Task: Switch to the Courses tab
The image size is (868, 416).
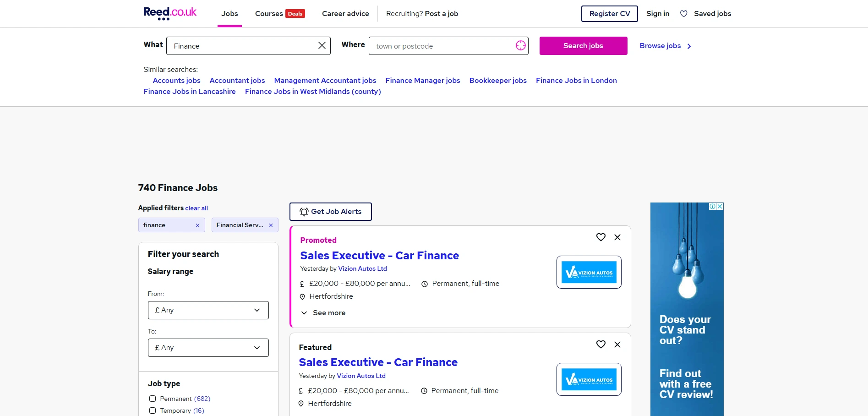Action: [x=269, y=13]
